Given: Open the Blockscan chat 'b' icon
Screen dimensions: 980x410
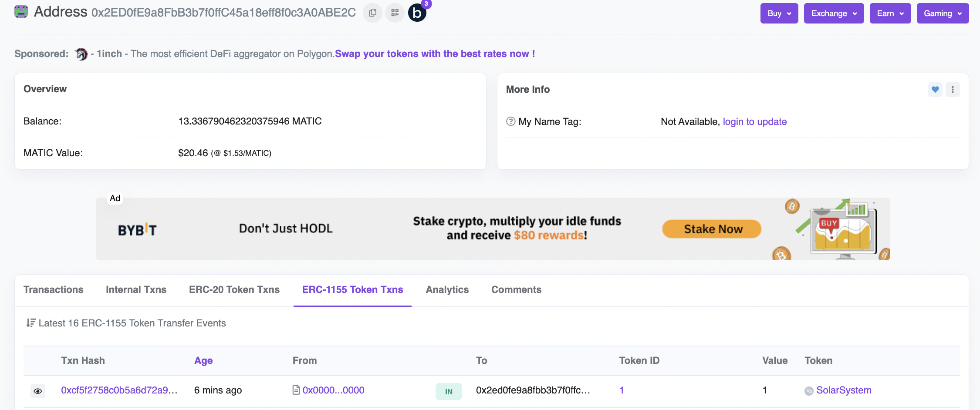Looking at the screenshot, I should click(x=417, y=13).
